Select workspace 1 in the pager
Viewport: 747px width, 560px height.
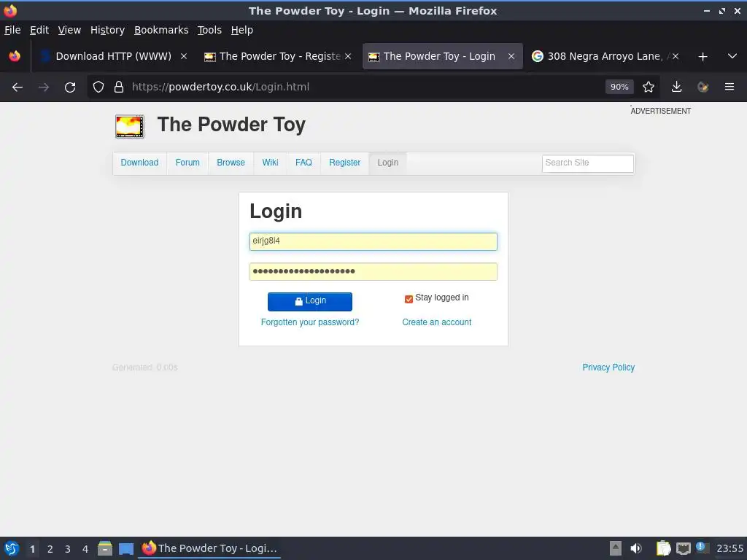(x=32, y=549)
